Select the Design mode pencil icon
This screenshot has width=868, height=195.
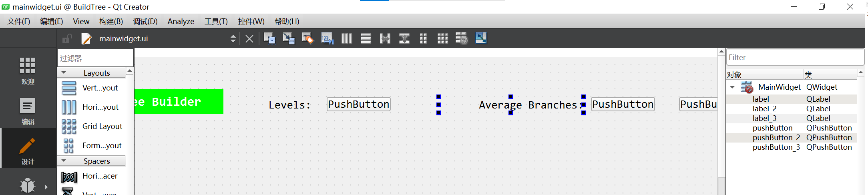tap(28, 146)
